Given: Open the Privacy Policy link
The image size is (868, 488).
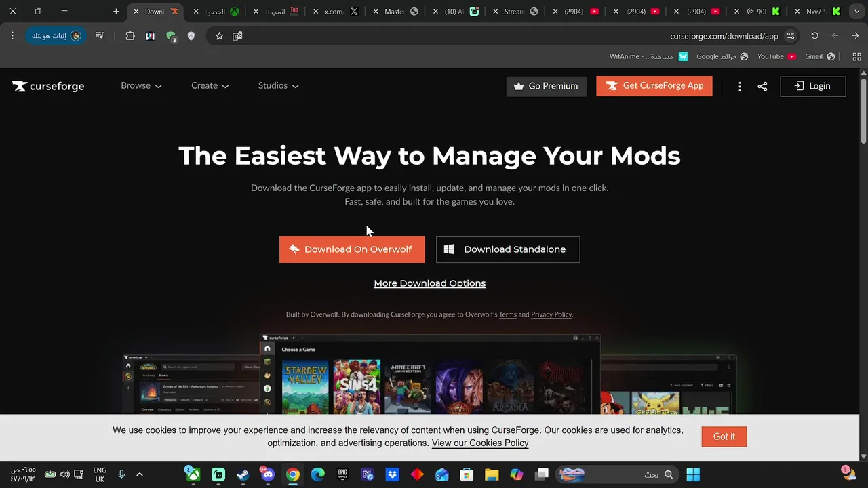Looking at the screenshot, I should (551, 314).
